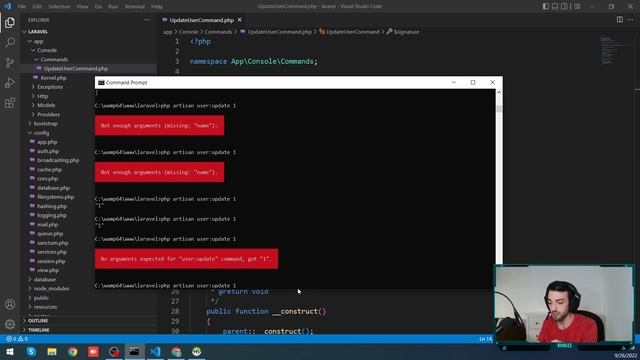The width and height of the screenshot is (640, 360).
Task: Open session.php in config folder
Action: (51, 261)
